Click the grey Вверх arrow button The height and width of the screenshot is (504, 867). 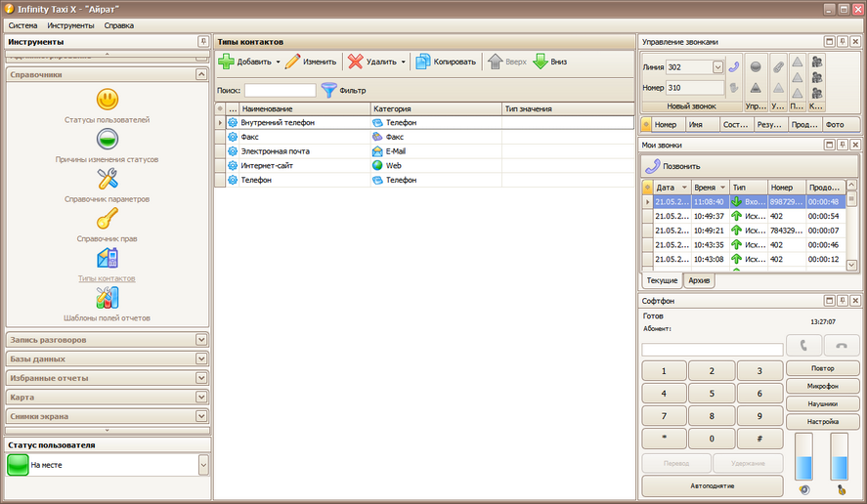(507, 62)
